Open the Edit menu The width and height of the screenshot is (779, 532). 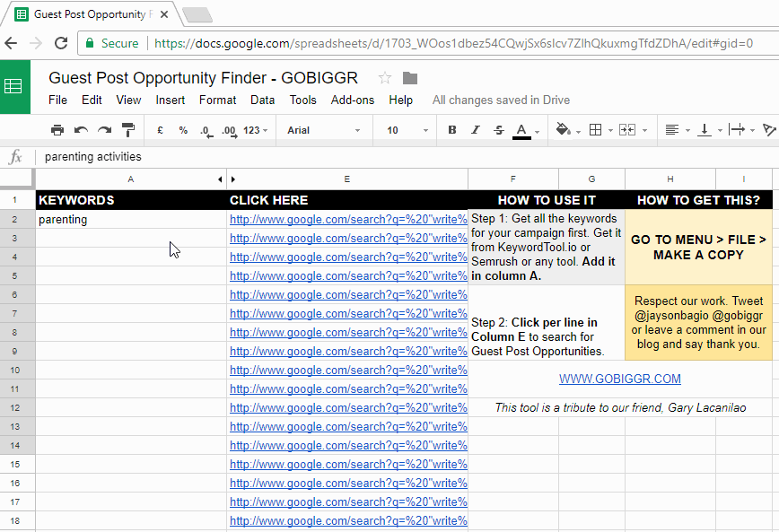tap(92, 100)
